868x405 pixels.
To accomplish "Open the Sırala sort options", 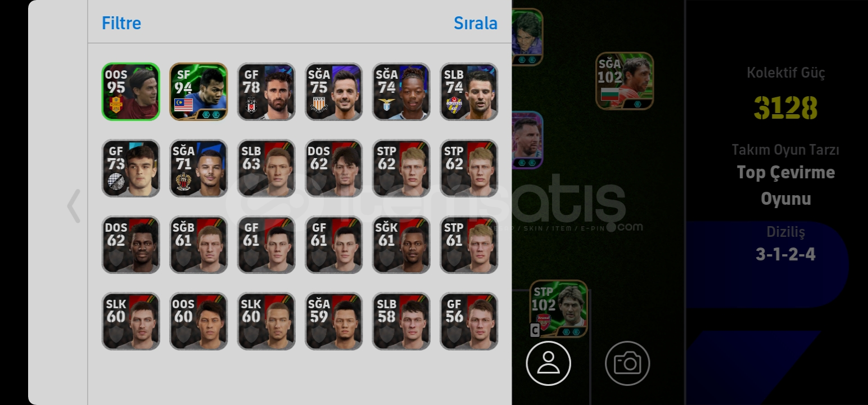I will [x=476, y=23].
